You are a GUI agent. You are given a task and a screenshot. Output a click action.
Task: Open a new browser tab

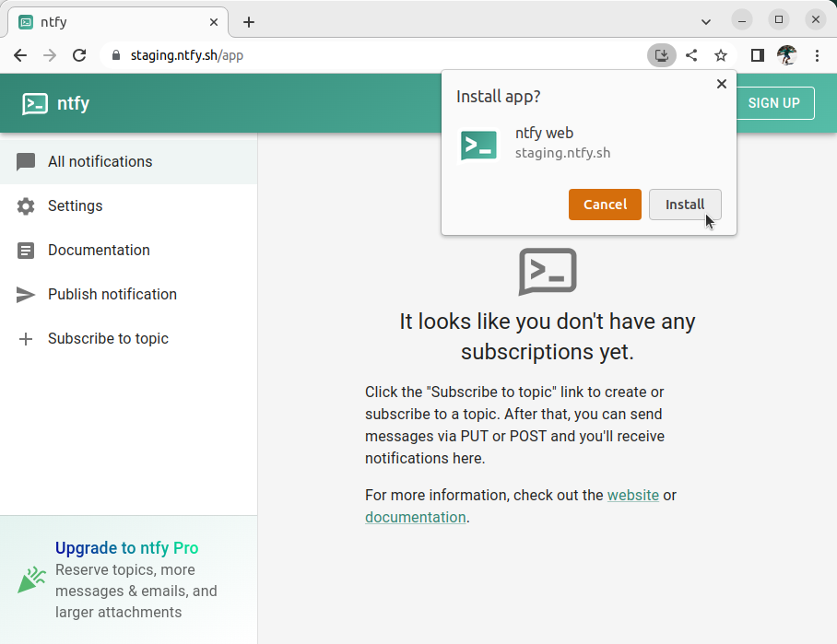pyautogui.click(x=249, y=22)
